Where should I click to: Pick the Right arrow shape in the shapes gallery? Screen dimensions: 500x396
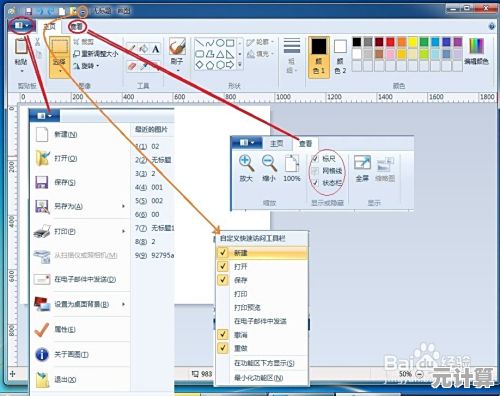[230, 65]
